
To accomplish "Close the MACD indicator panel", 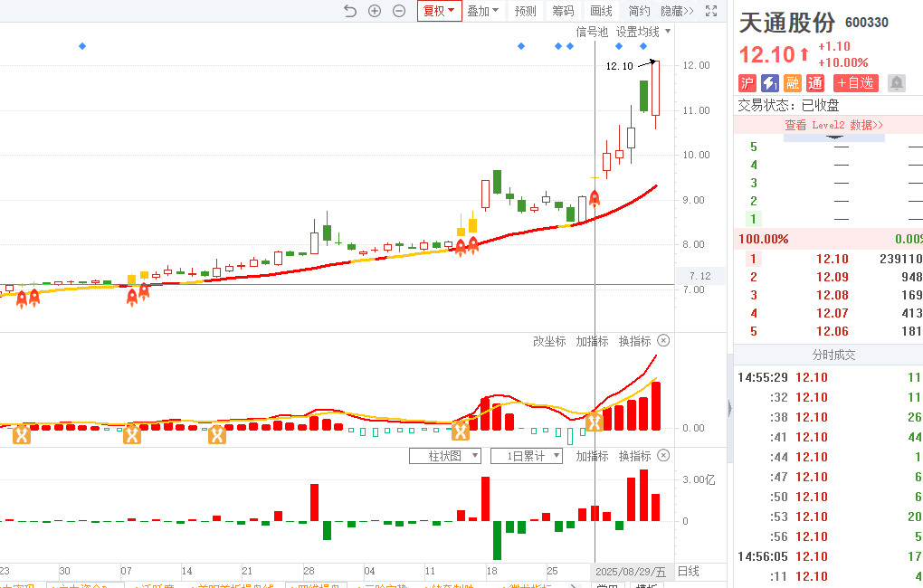I will click(663, 341).
